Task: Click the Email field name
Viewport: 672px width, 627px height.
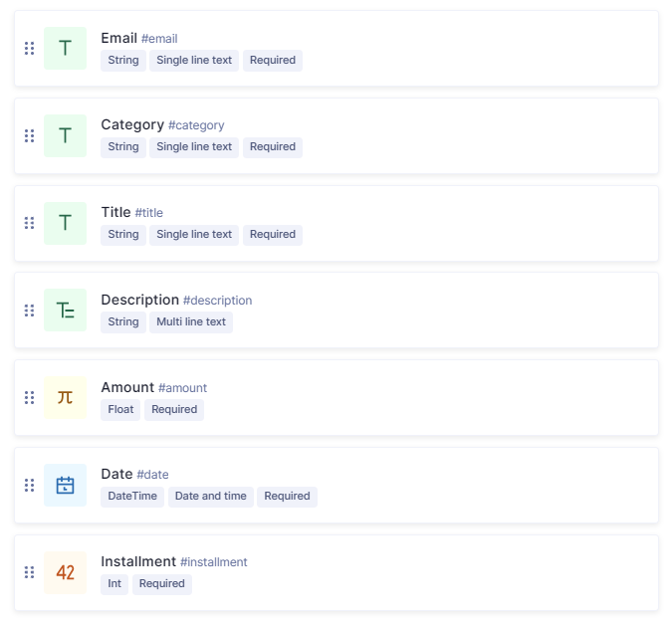Action: [118, 38]
